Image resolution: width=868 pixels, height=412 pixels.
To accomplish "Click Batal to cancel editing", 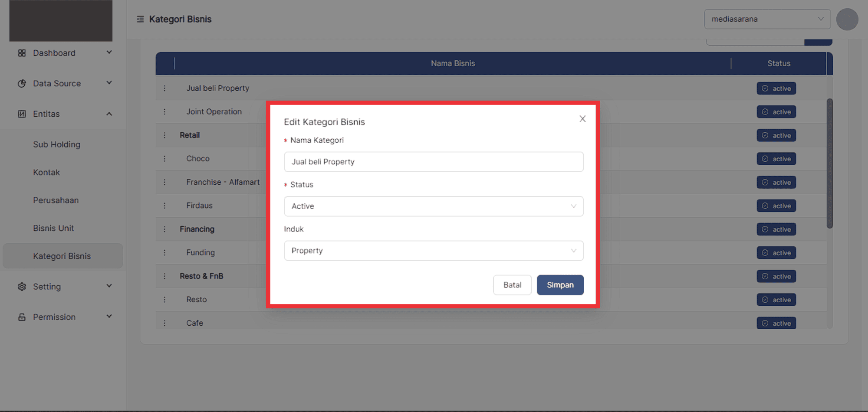I will [x=512, y=285].
